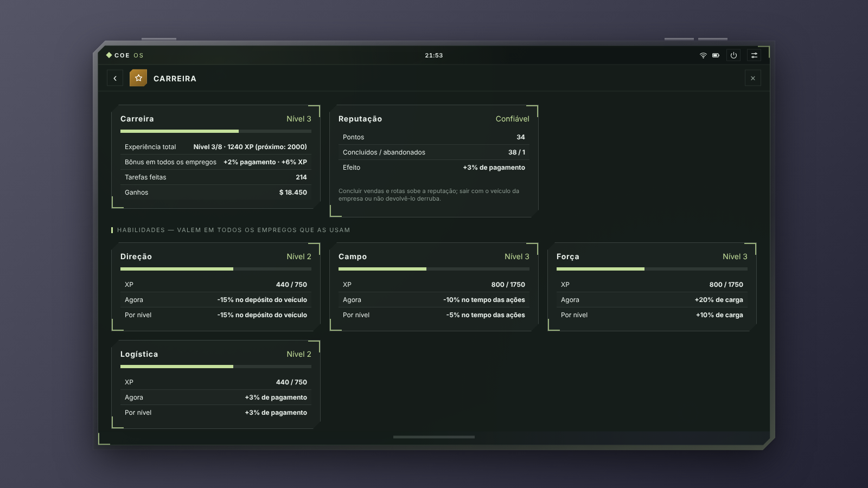Click the Direção XP progress bar
Viewport: 868px width, 488px height.
point(216,269)
